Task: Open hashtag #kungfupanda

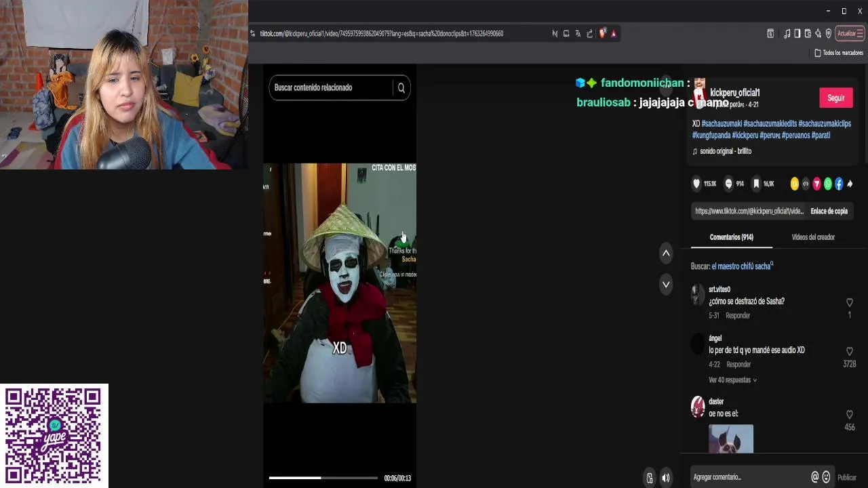Action: [711, 136]
